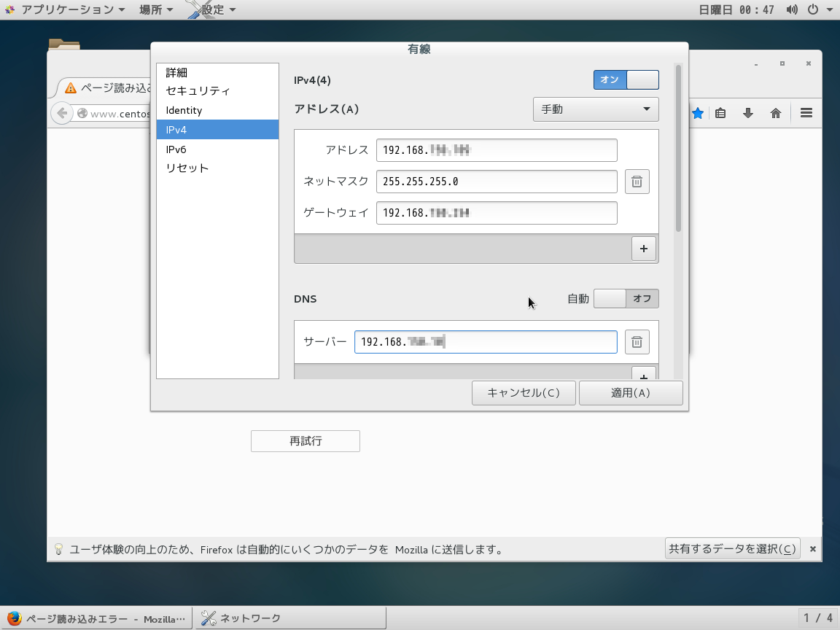
Task: Click the DNS サーバー input field
Action: point(486,342)
